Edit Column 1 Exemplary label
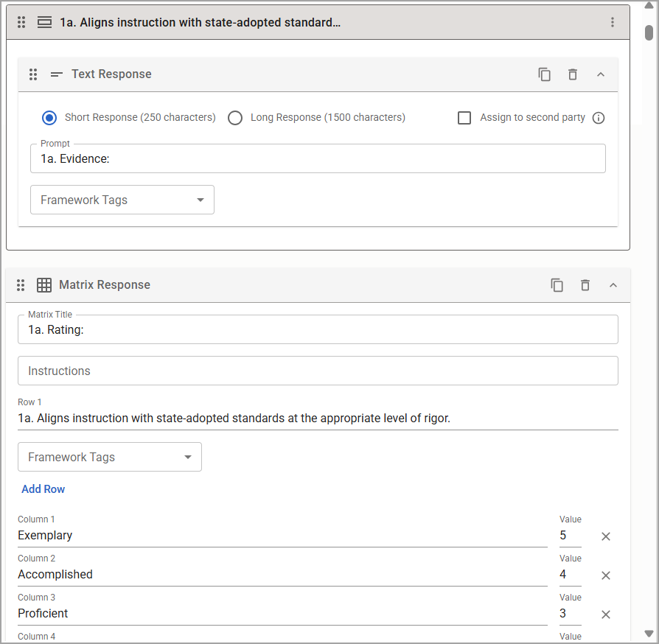Viewport: 659px width, 644px height. 282,536
